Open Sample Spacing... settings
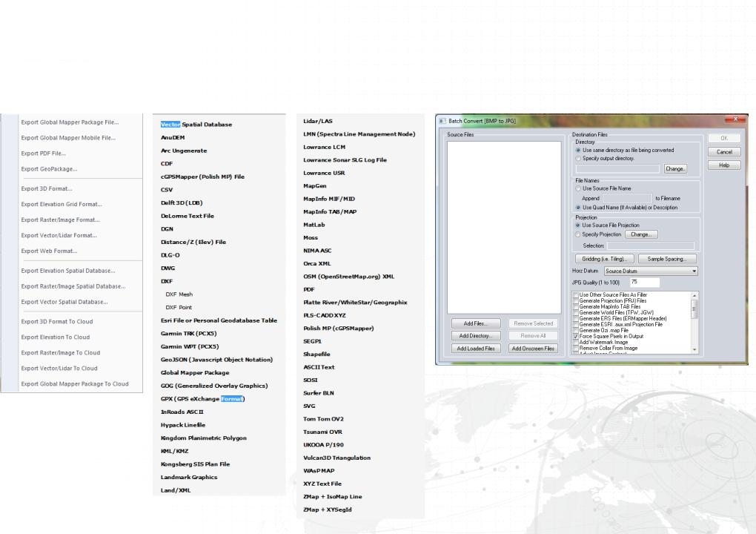The height and width of the screenshot is (534, 756). click(667, 259)
